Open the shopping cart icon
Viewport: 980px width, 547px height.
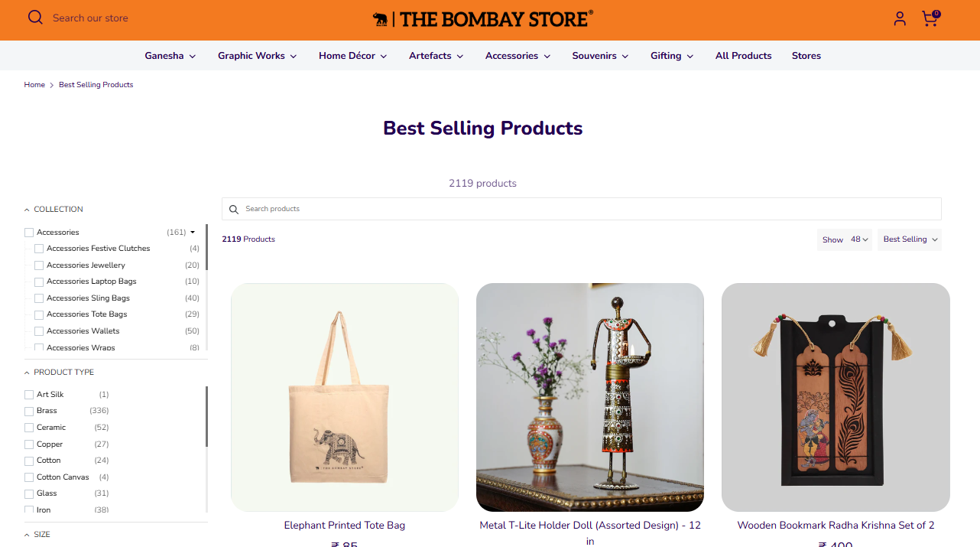930,18
